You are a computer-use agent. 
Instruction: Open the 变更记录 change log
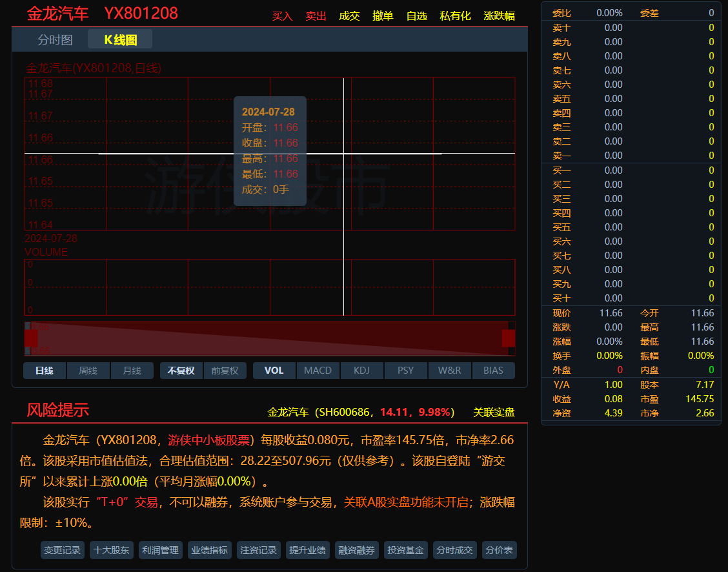(63, 550)
